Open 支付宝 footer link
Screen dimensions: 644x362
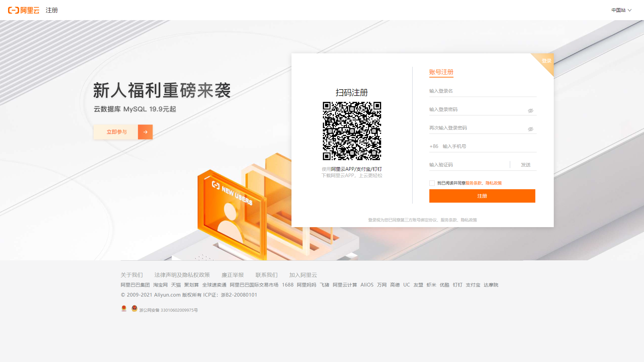click(473, 285)
